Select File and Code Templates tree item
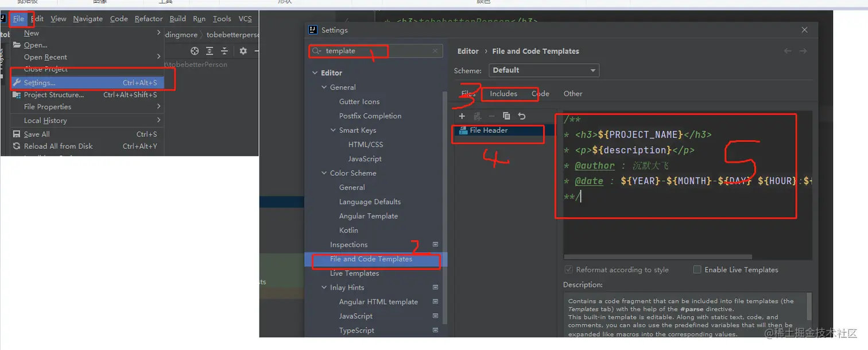 [x=371, y=259]
